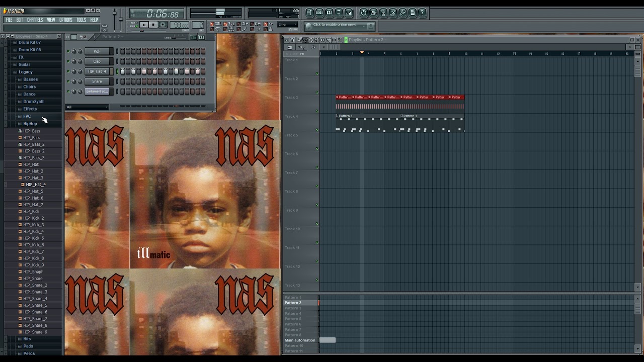Open the Line snap dropdown
644x362 pixels.
288,24
